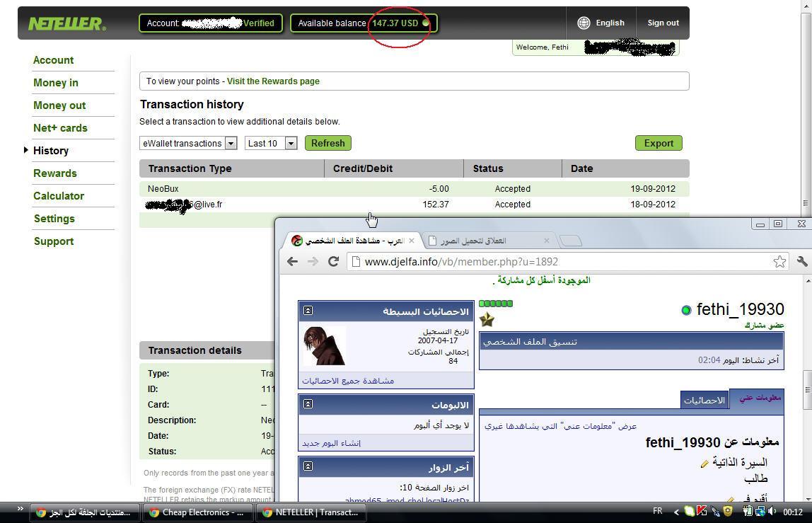Click the green glowing tray icon
The width and height of the screenshot is (812, 523).
[689, 512]
